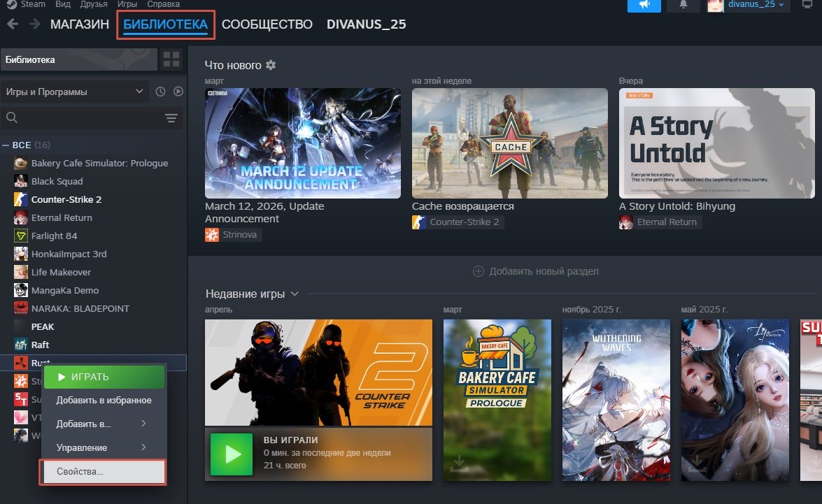Screen dimensions: 822x504
Task: Go forward with the right arrow
Action: [34, 24]
